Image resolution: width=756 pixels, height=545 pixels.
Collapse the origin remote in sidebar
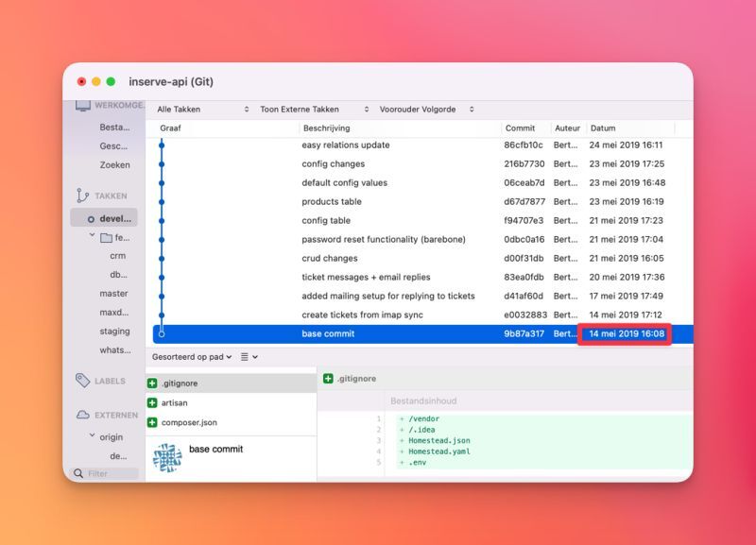click(x=92, y=437)
